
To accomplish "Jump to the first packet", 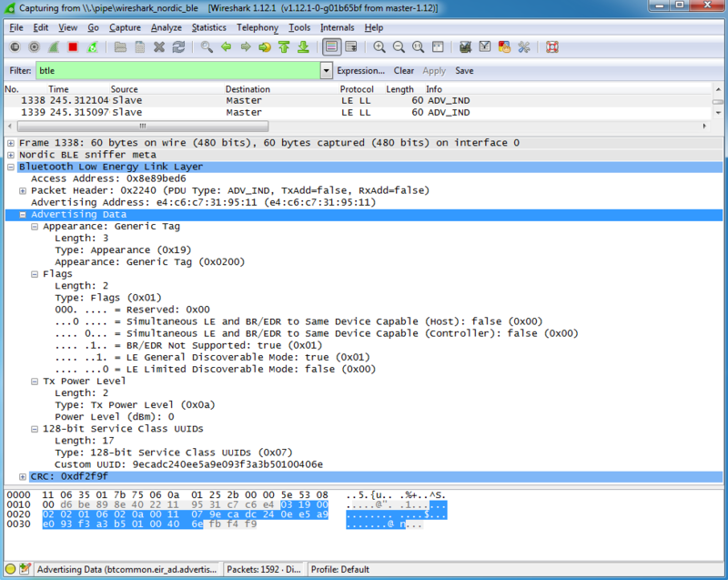I will (284, 47).
